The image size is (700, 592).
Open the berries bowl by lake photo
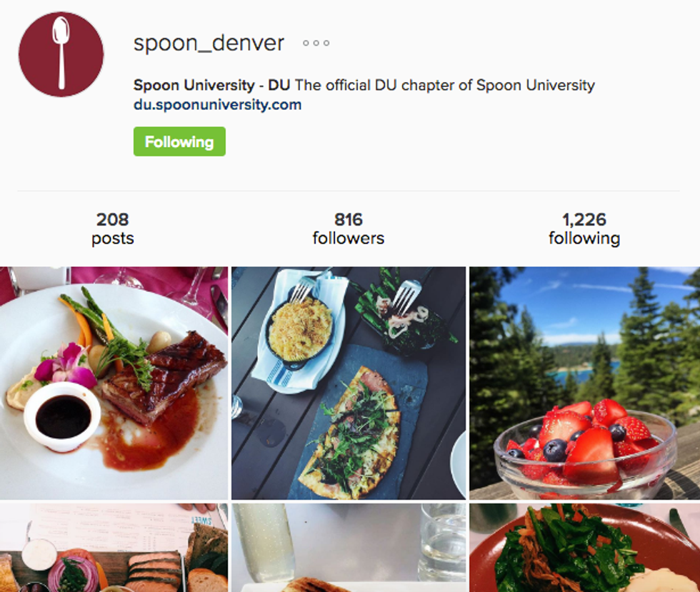pyautogui.click(x=585, y=383)
